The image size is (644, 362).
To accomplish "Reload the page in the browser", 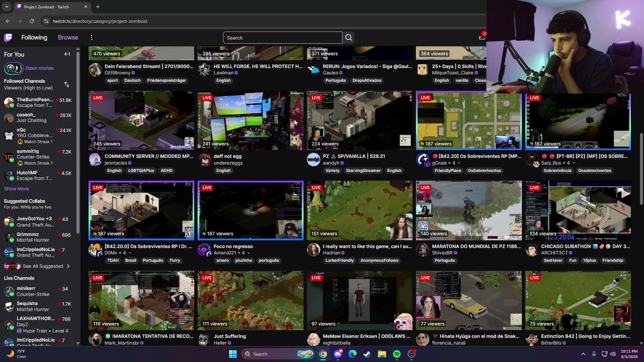I will pos(32,21).
